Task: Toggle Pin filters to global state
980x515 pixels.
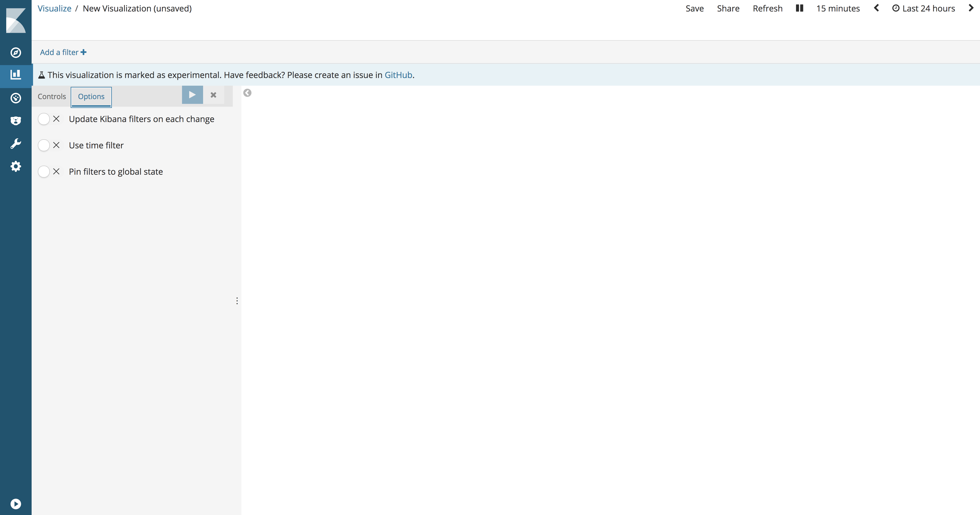Action: [x=49, y=172]
